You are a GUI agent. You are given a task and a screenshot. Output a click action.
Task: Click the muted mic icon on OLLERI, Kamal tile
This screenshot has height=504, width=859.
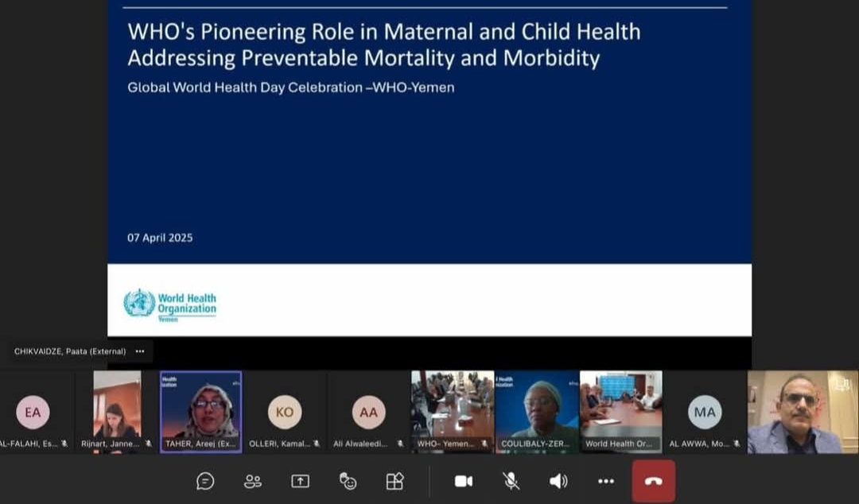pos(317,444)
